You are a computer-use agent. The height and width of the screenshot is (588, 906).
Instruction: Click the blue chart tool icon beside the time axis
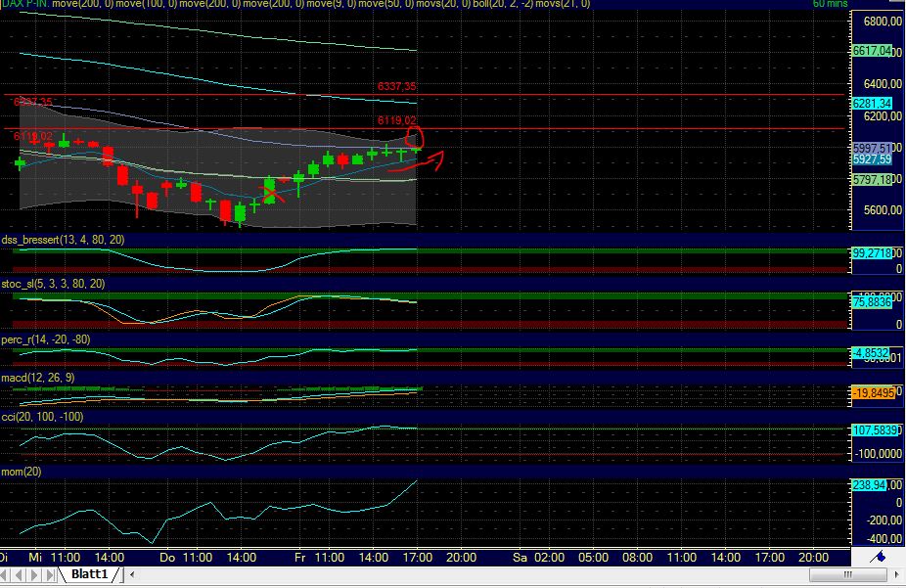pos(880,558)
